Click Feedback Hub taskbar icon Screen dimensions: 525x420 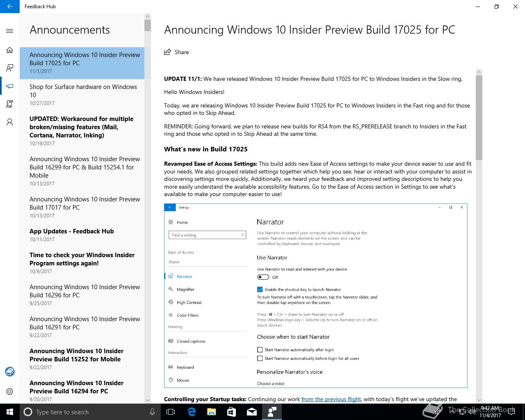pyautogui.click(x=272, y=412)
